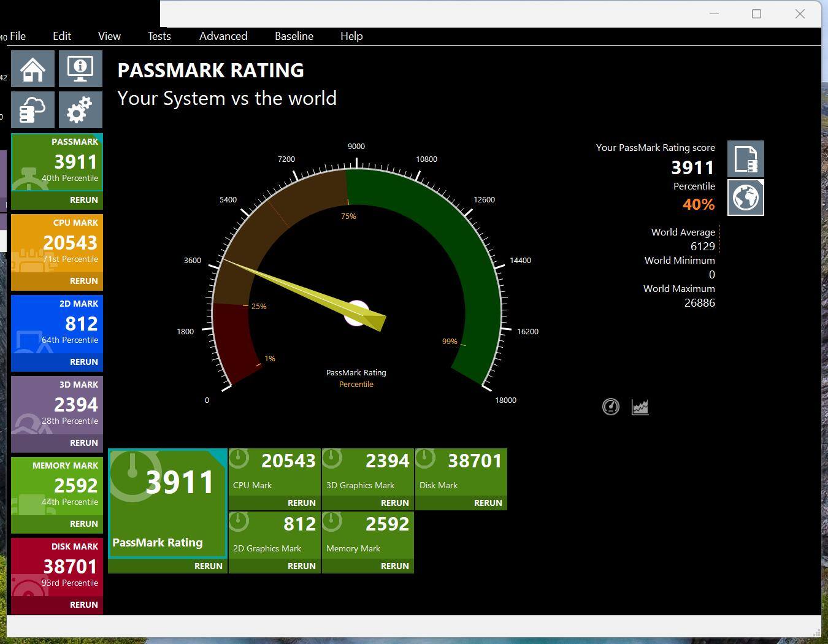The height and width of the screenshot is (644, 828).
Task: Open the System Information monitor icon
Action: coord(80,69)
